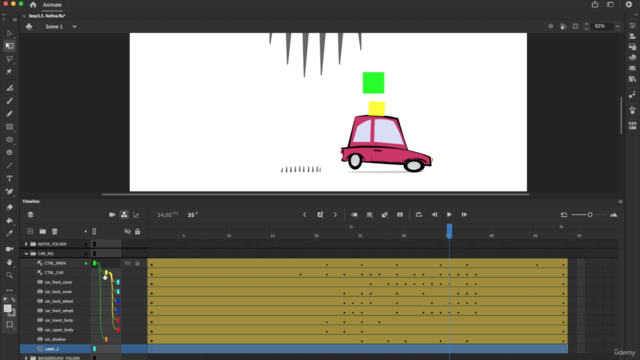Image resolution: width=640 pixels, height=360 pixels.
Task: Step forward one frame
Action: click(x=464, y=215)
